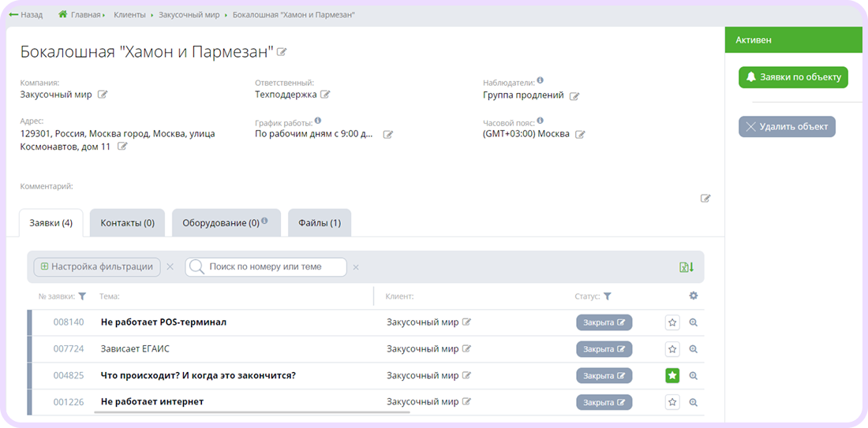Preview ticket 001226 with magnifier icon

(693, 402)
